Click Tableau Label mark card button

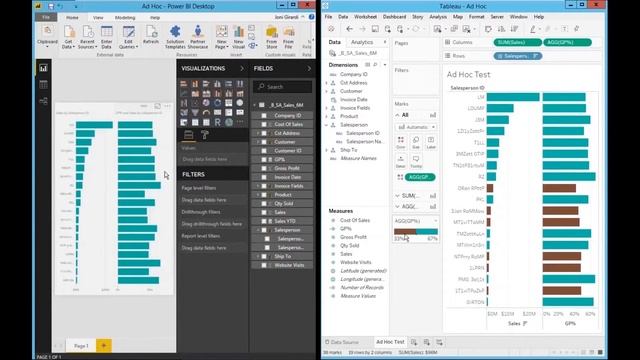431,142
